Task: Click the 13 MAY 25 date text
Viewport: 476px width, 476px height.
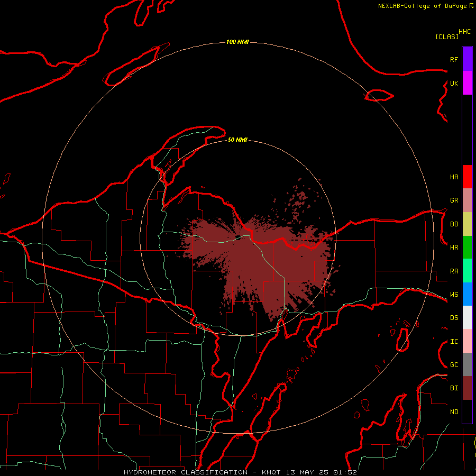Action: [307, 472]
